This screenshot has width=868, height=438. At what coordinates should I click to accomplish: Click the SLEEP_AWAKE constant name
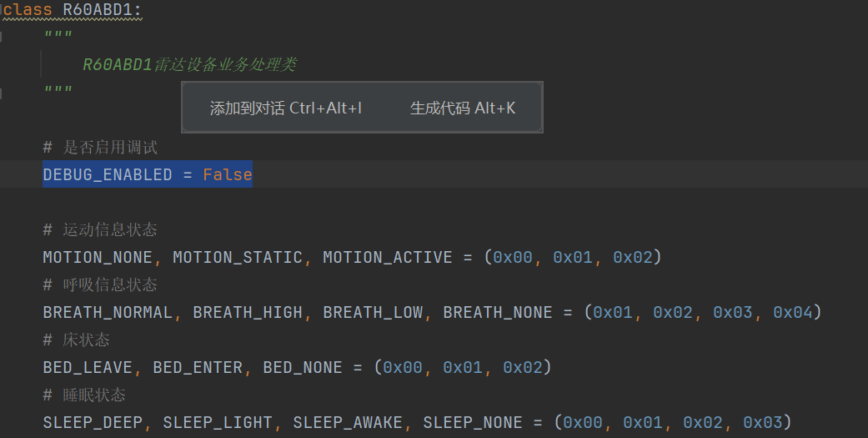(348, 422)
